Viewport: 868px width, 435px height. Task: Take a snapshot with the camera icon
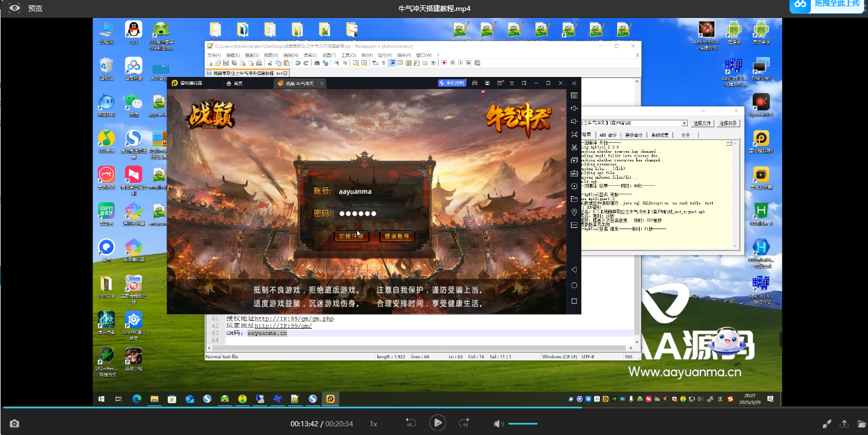coord(14,424)
